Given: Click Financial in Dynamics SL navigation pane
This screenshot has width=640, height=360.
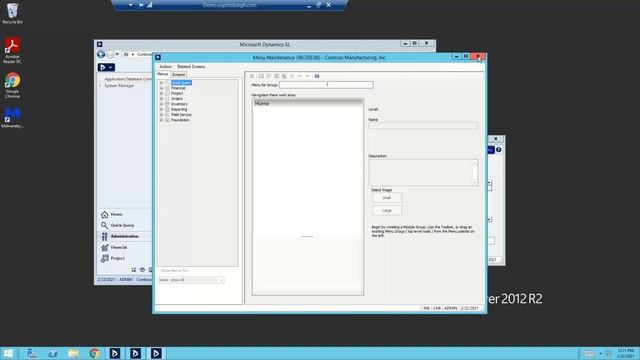Looking at the screenshot, I should coord(118,247).
